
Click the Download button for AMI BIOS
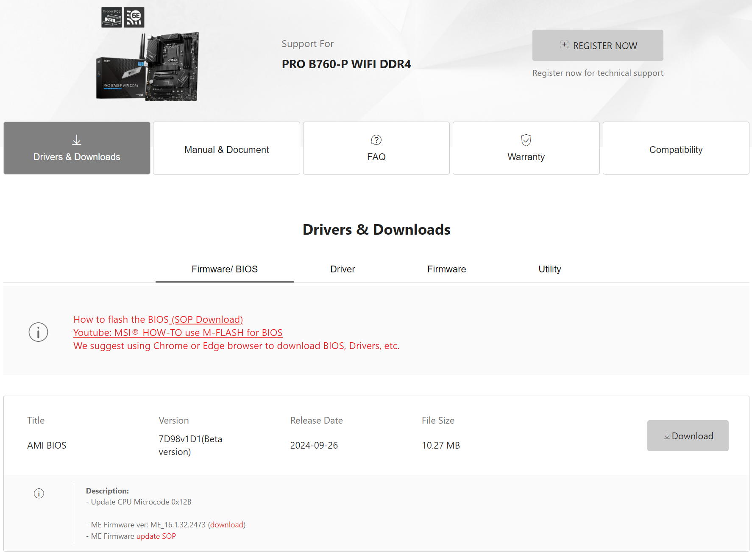pos(688,435)
